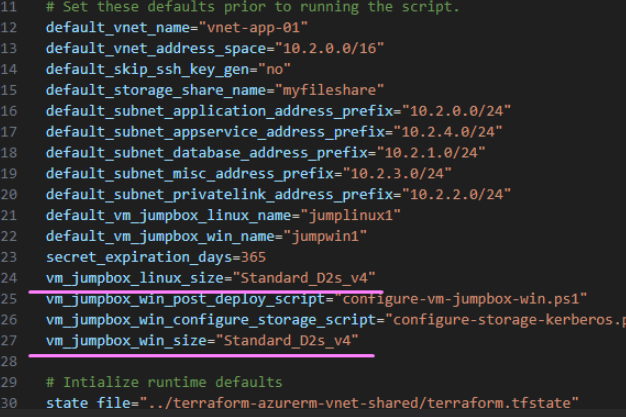
Task: Click line number 24 in gutter
Action: click(8, 278)
